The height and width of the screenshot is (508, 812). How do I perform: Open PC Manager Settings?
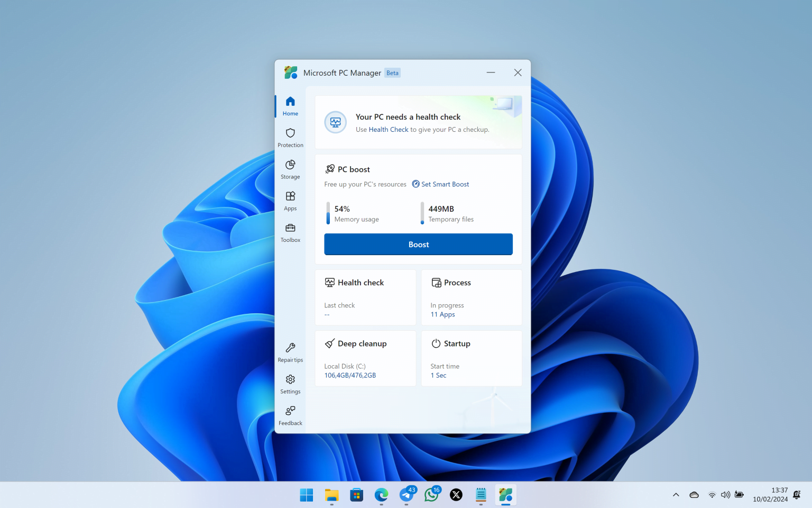tap(290, 384)
